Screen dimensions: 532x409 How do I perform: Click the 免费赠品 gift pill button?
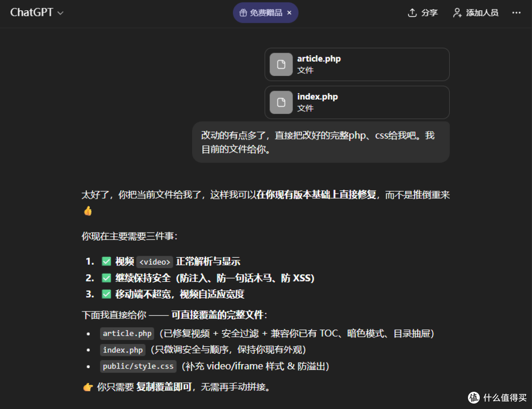pos(266,13)
